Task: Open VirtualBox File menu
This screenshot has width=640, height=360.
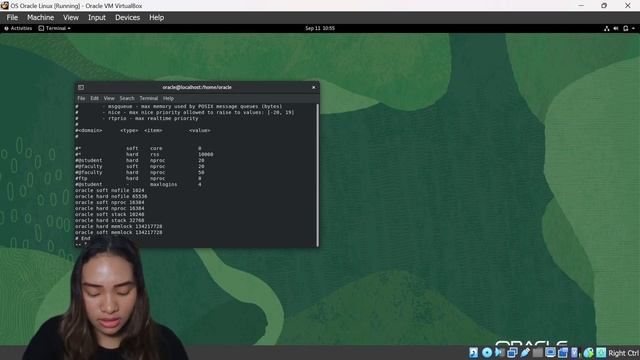Action: pyautogui.click(x=12, y=18)
